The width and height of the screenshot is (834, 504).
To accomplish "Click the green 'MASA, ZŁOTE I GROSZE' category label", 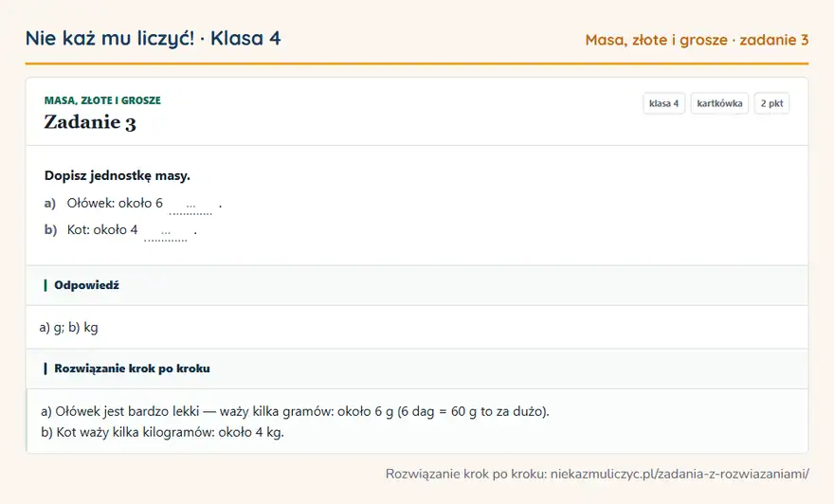I will 102,100.
